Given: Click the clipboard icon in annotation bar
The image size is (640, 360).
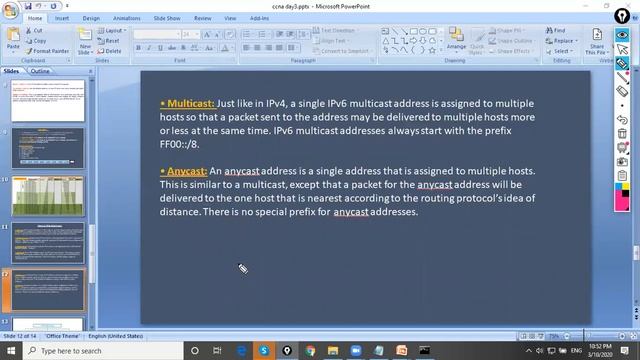Looking at the screenshot, I should 622,176.
